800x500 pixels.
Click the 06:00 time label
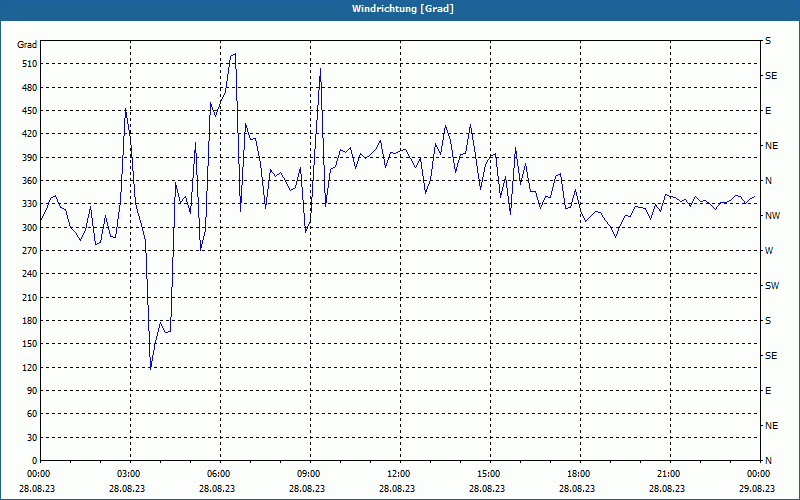(x=220, y=474)
